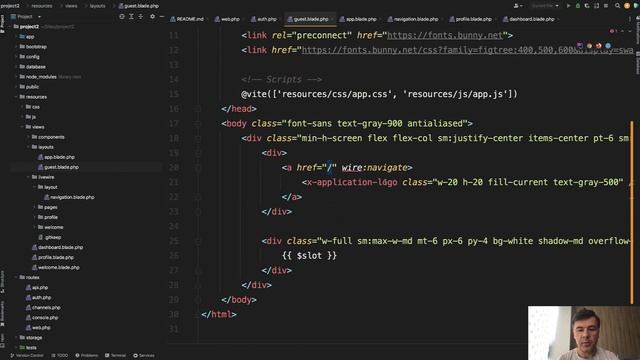Open the Services tool window
This screenshot has height=360, width=640.
[144, 356]
